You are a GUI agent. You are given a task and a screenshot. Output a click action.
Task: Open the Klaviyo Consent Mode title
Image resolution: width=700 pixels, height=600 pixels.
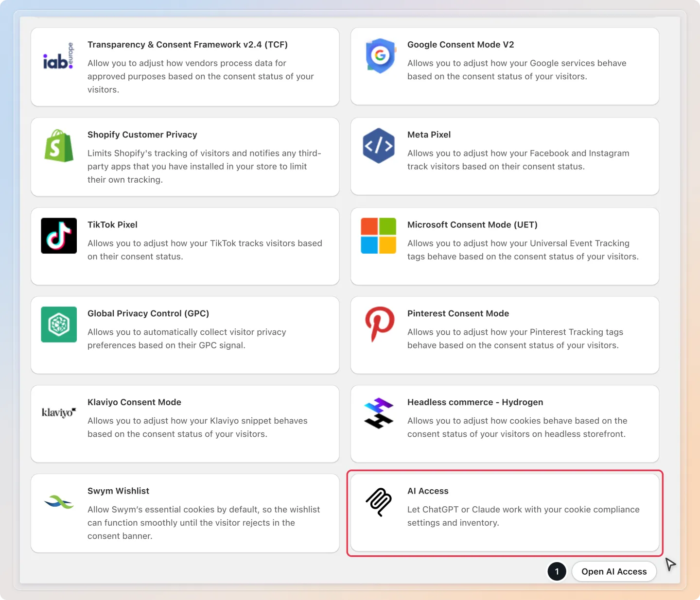135,402
